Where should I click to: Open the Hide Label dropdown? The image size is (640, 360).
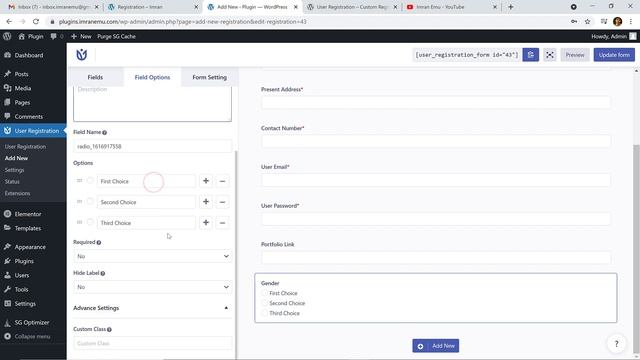coord(153,287)
